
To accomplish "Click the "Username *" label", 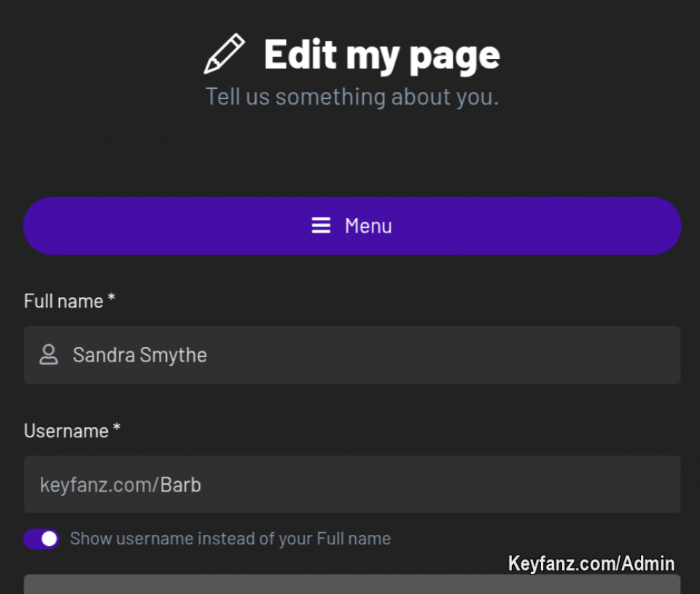I will [x=71, y=430].
